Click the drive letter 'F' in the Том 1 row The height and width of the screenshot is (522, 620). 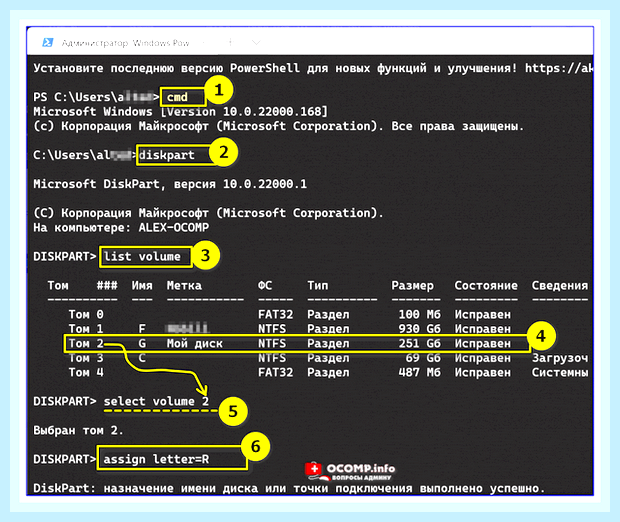pyautogui.click(x=142, y=329)
